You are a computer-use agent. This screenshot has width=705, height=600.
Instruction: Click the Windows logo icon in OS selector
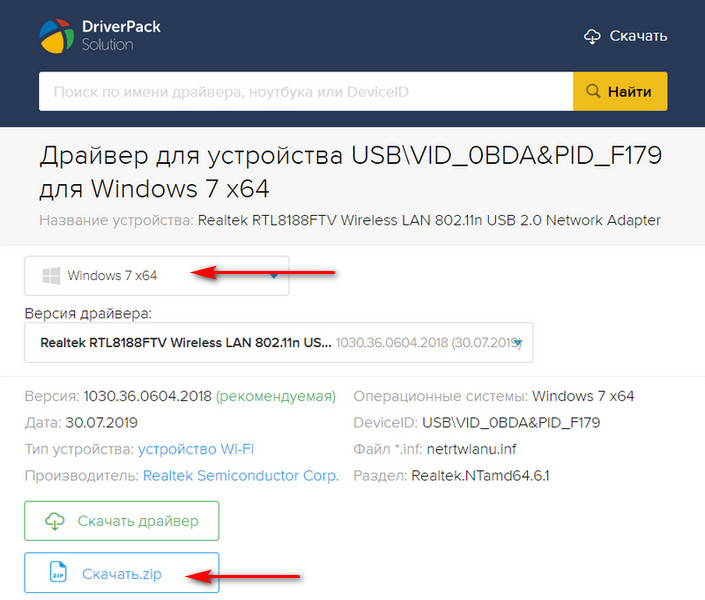(51, 275)
